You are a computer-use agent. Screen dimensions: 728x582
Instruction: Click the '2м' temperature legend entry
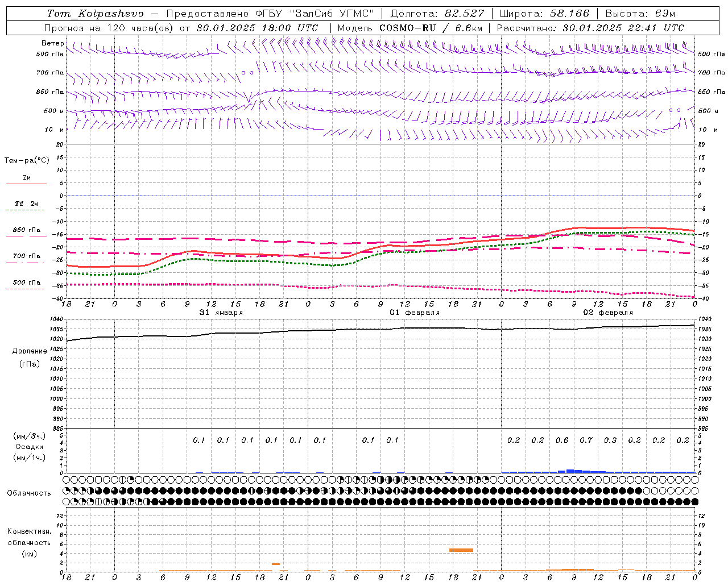pyautogui.click(x=27, y=177)
